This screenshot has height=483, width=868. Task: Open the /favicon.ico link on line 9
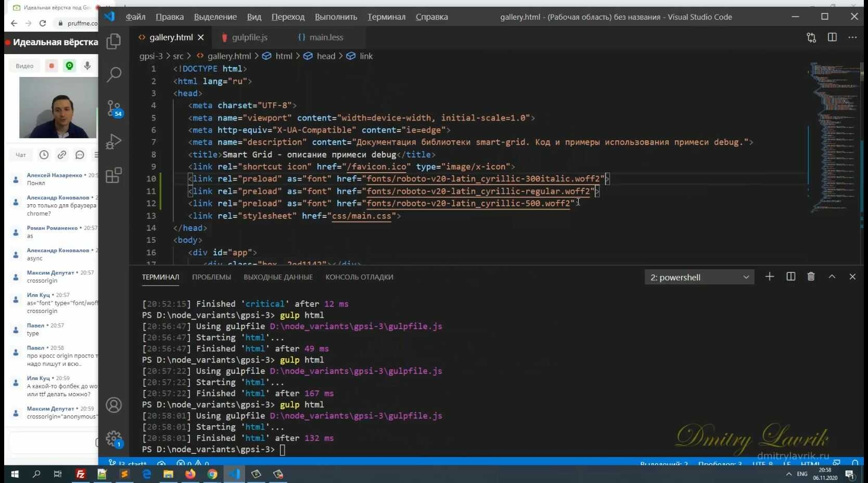[x=376, y=167]
